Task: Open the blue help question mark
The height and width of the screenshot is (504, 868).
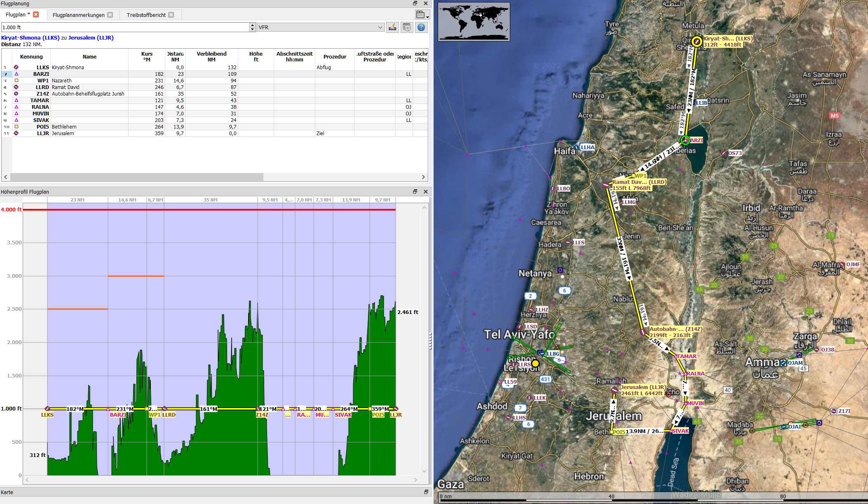Action: coord(421,27)
